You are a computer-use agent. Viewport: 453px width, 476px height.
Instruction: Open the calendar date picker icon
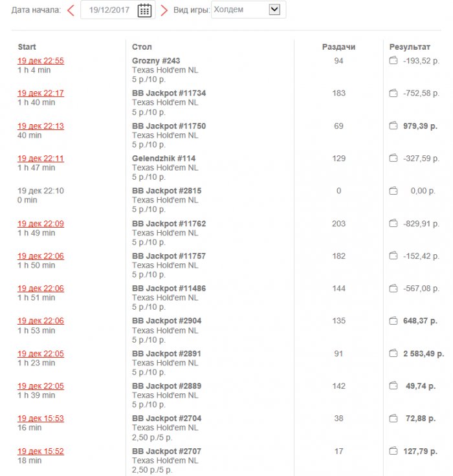(x=145, y=10)
